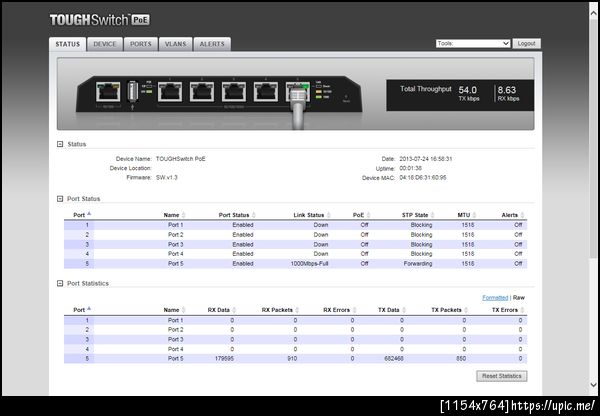Sort by Port Status column
The height and width of the screenshot is (416, 600).
[237, 215]
